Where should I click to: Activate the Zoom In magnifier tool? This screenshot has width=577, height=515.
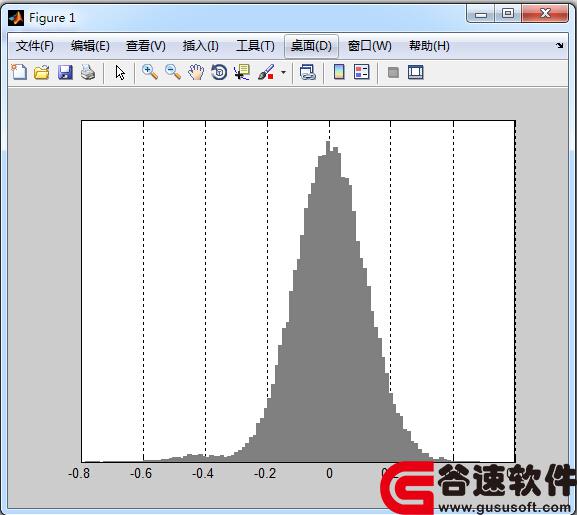click(150, 72)
